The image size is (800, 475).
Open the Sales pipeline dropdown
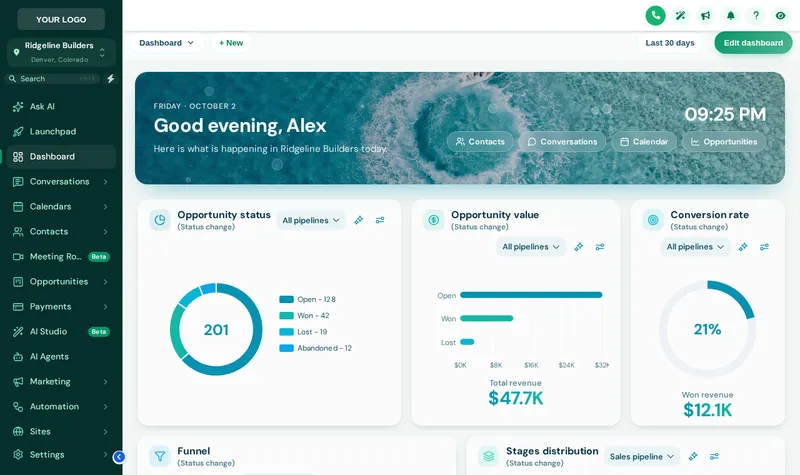pos(642,457)
